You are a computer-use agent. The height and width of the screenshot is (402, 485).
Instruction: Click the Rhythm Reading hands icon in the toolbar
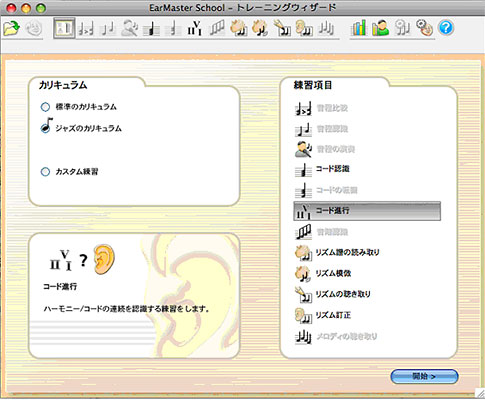(239, 28)
